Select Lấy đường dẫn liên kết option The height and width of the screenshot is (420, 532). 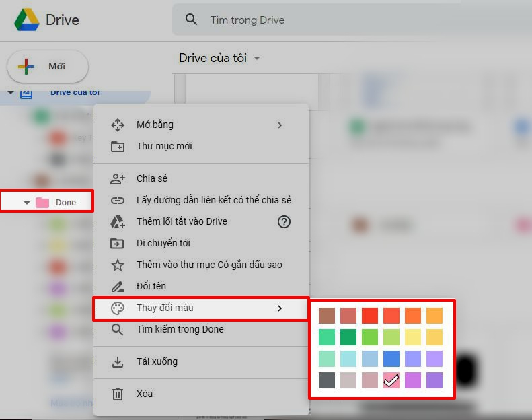point(213,200)
